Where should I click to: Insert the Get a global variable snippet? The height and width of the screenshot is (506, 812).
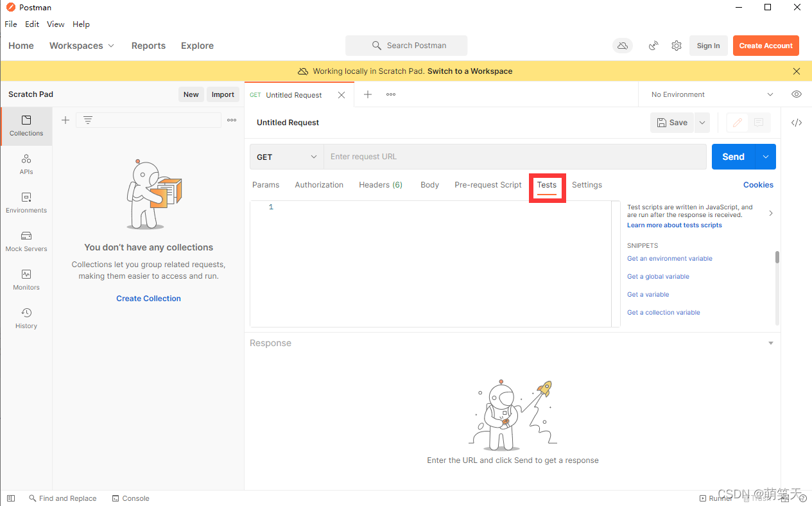[x=658, y=277]
